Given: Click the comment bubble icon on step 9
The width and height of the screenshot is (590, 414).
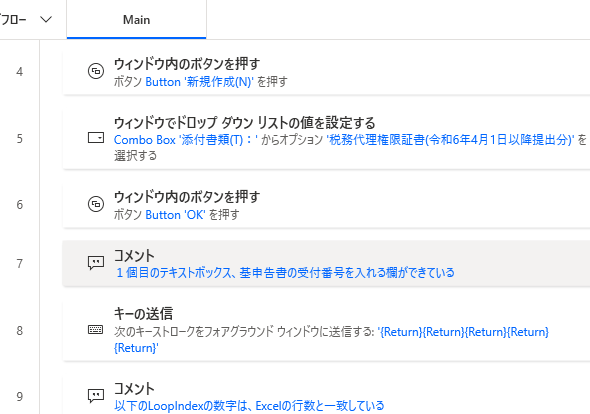Looking at the screenshot, I should (96, 396).
